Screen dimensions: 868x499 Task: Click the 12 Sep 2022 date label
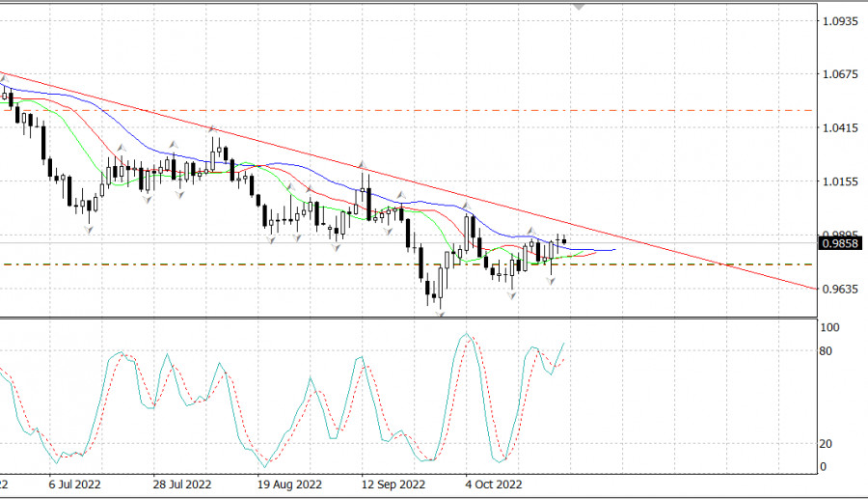(393, 485)
